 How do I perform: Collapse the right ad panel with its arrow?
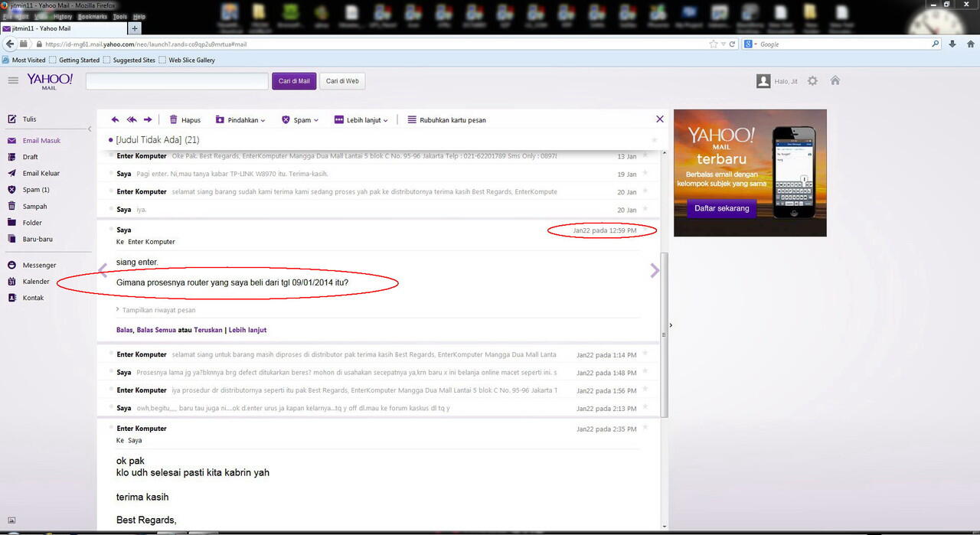pos(671,325)
